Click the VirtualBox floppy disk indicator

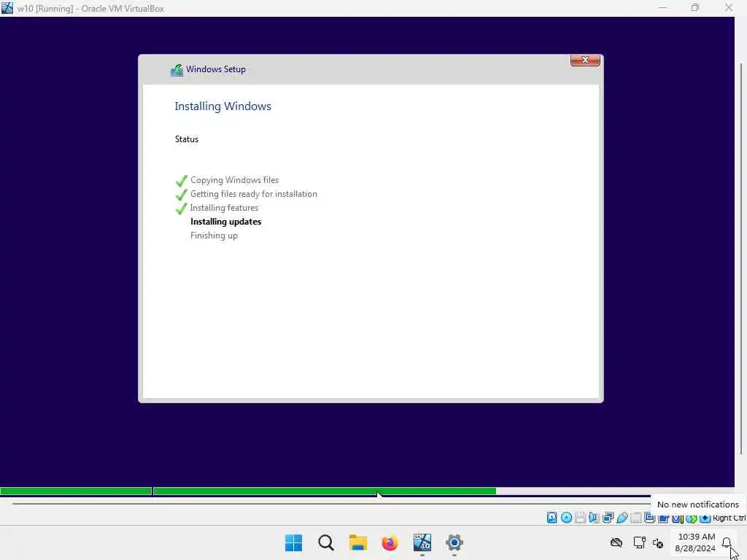tap(580, 518)
